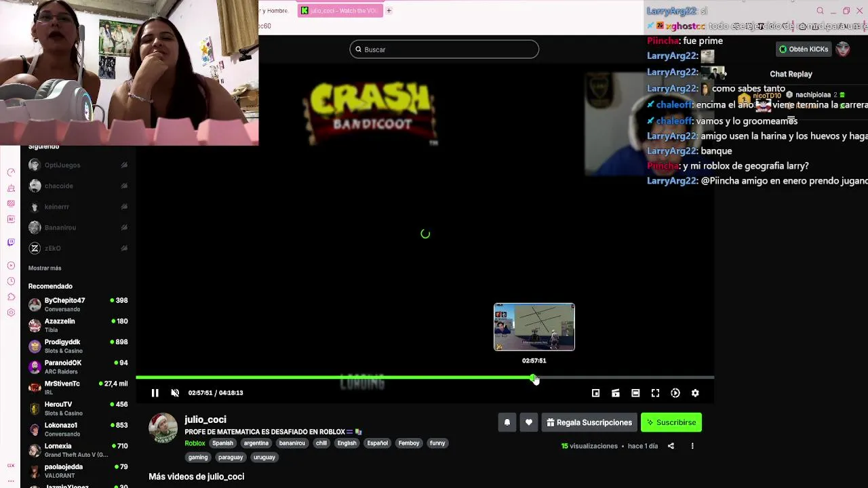Click the preview thumbnail at 02:57:51

click(x=534, y=327)
